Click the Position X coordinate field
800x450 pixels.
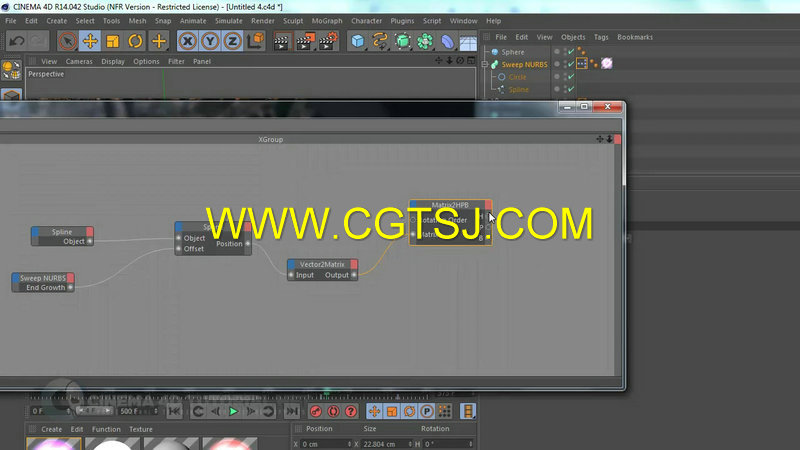(326, 444)
